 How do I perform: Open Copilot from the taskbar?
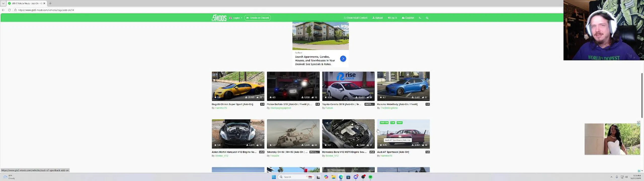point(326,177)
